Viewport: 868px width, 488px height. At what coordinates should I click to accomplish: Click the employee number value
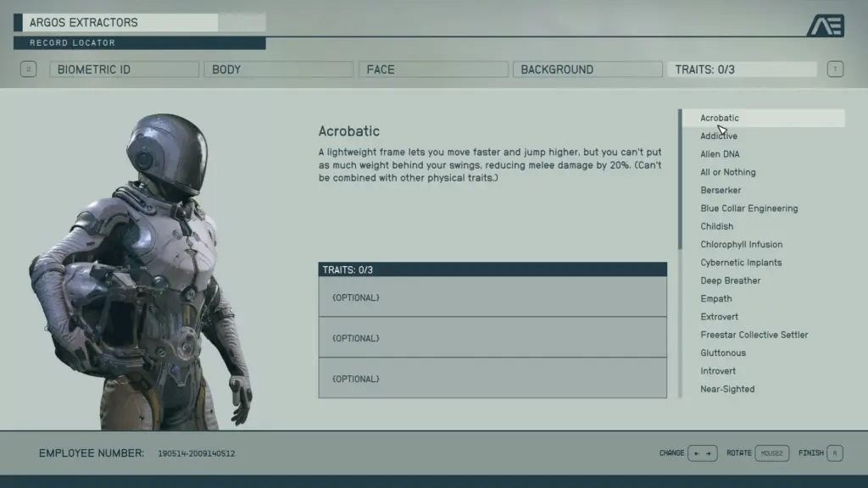(197, 454)
